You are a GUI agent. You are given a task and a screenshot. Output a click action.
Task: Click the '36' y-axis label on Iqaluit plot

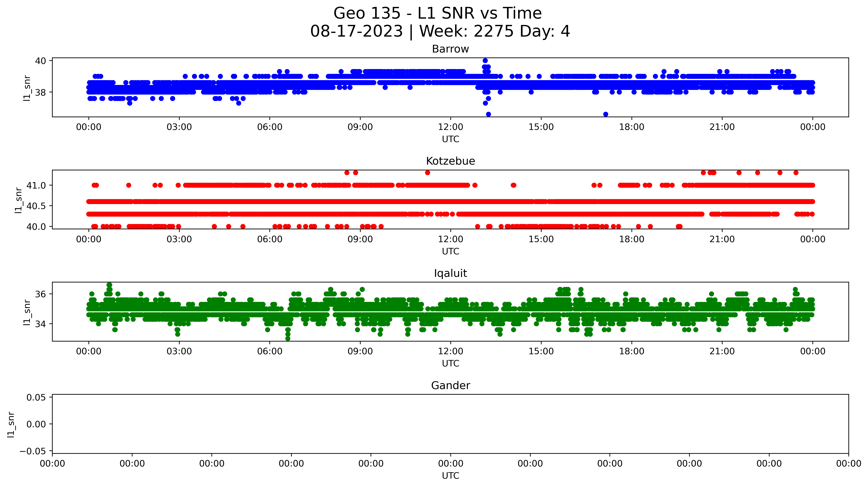click(40, 294)
